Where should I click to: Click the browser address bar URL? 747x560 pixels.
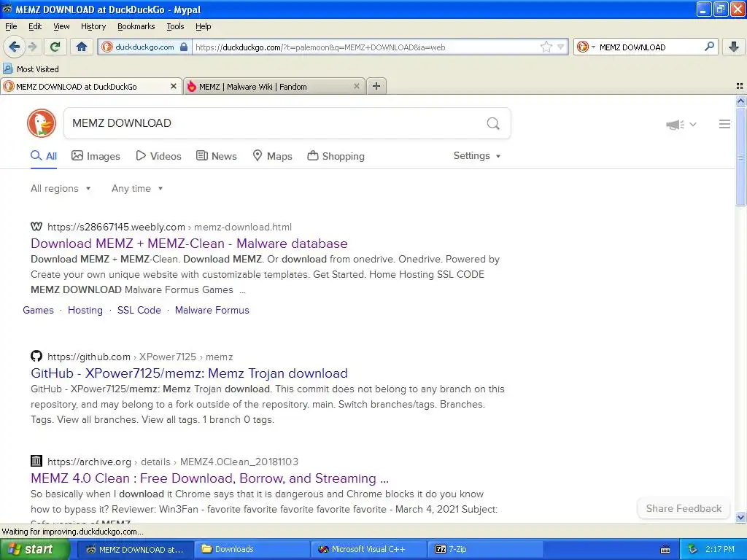[320, 47]
